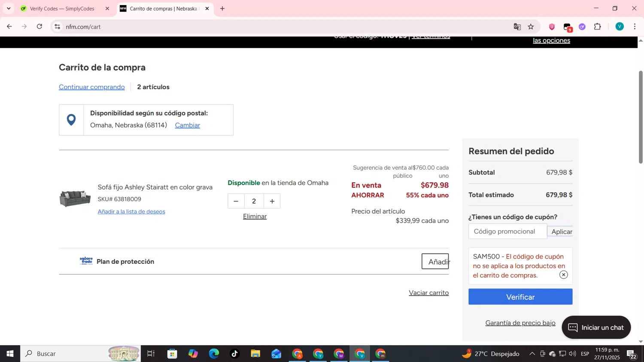The image size is (644, 362).
Task: Click the page vertical scrollbar thumb
Action: 641,117
